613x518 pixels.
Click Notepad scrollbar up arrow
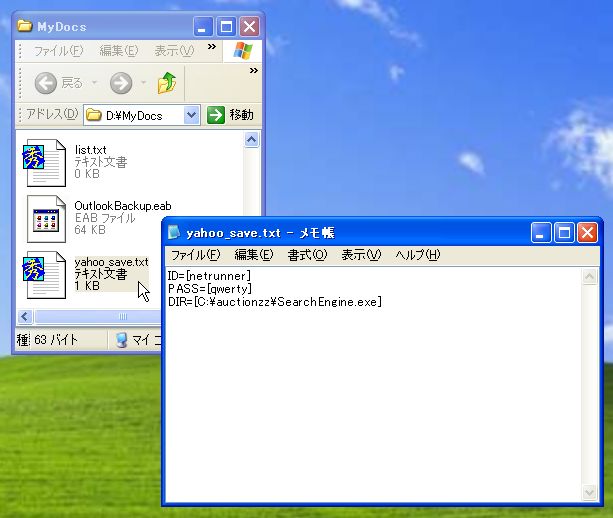coord(590,277)
